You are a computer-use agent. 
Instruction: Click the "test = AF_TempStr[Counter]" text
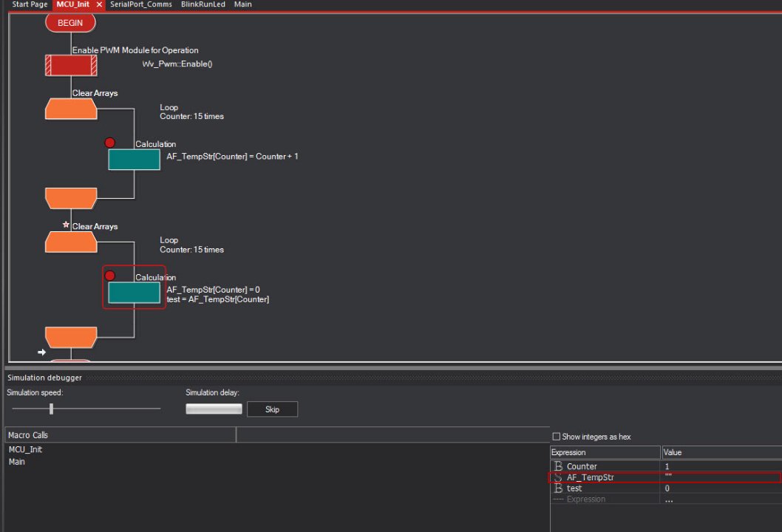[218, 299]
